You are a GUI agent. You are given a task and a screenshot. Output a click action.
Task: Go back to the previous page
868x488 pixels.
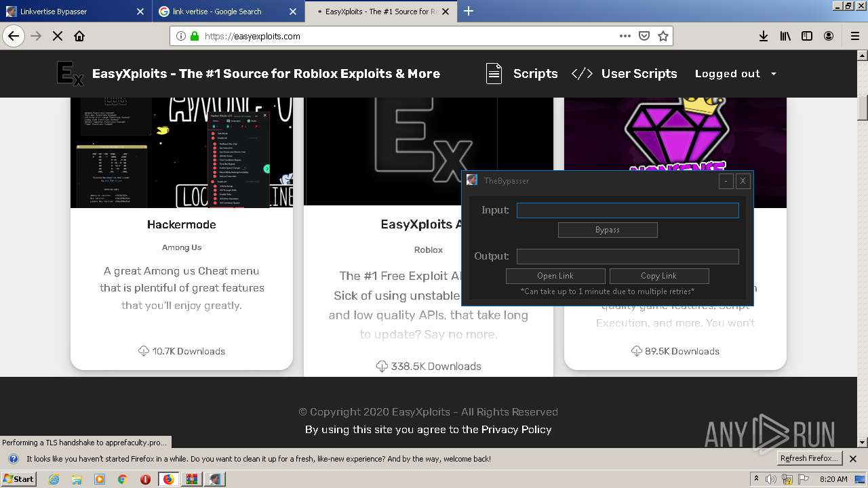(14, 36)
